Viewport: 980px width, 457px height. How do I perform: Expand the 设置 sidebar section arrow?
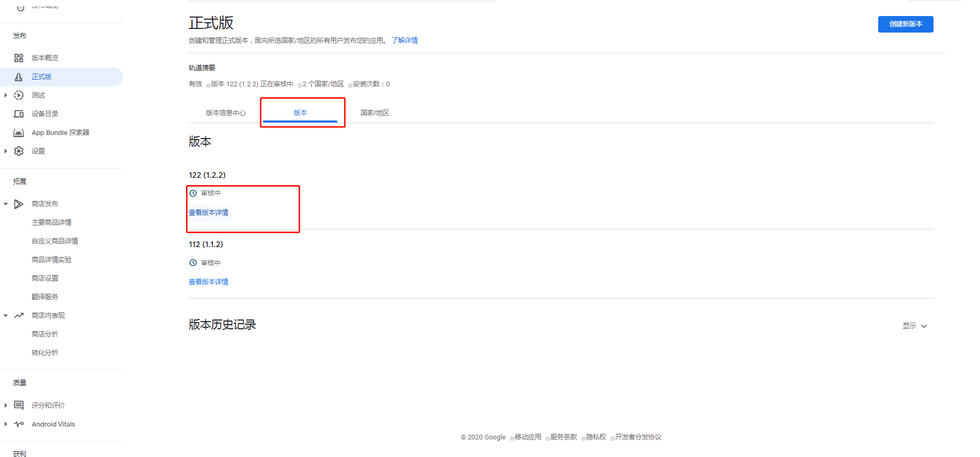[x=6, y=151]
